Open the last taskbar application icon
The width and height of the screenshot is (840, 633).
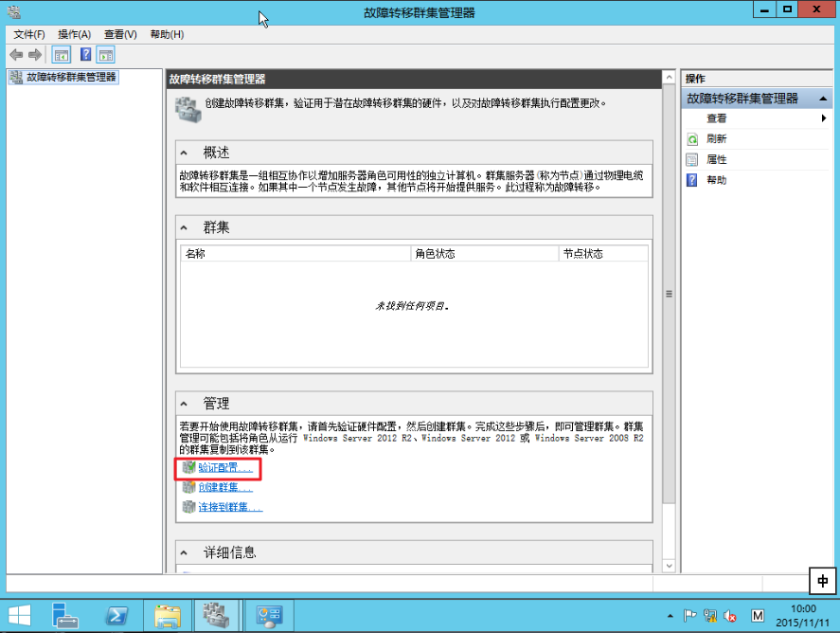pyautogui.click(x=269, y=615)
